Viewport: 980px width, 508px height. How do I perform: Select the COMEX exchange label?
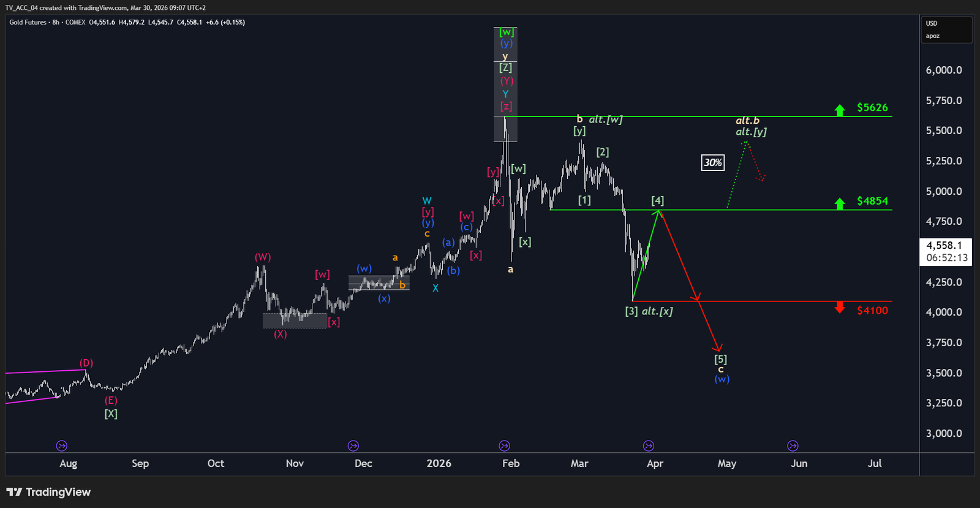75,23
